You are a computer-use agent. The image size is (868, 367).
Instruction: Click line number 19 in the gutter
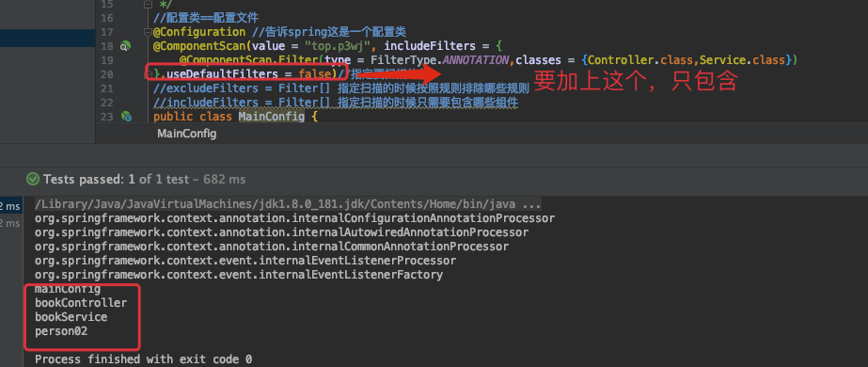(x=107, y=60)
